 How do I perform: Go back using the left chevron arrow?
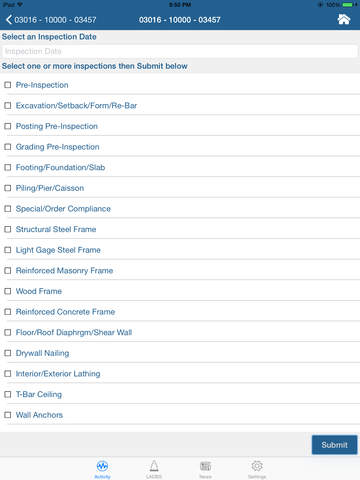click(9, 20)
